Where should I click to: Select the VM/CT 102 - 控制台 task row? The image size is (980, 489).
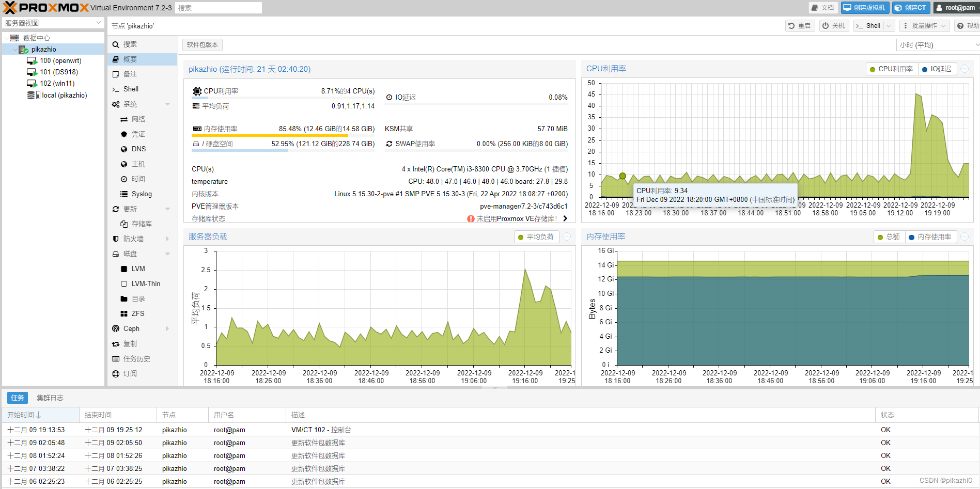point(490,430)
